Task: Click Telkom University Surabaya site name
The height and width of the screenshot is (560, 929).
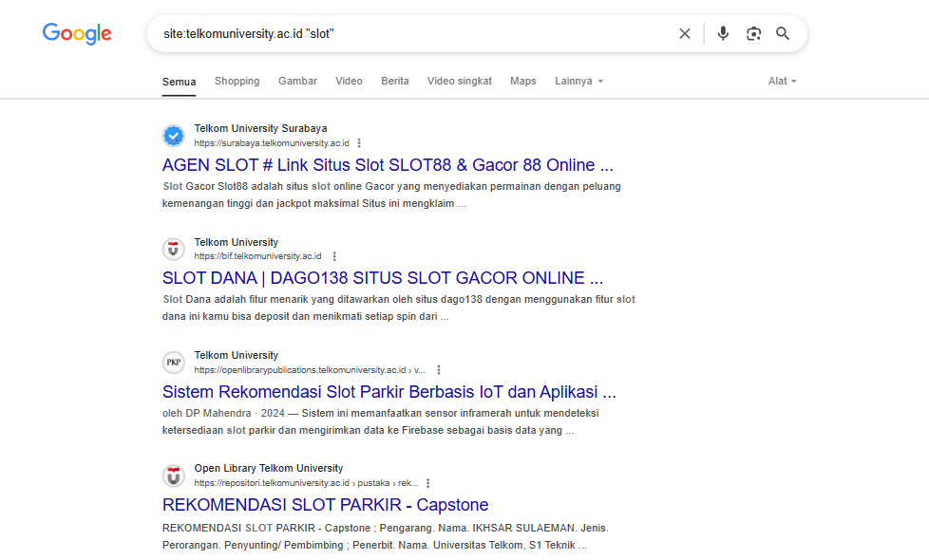Action: [x=260, y=128]
